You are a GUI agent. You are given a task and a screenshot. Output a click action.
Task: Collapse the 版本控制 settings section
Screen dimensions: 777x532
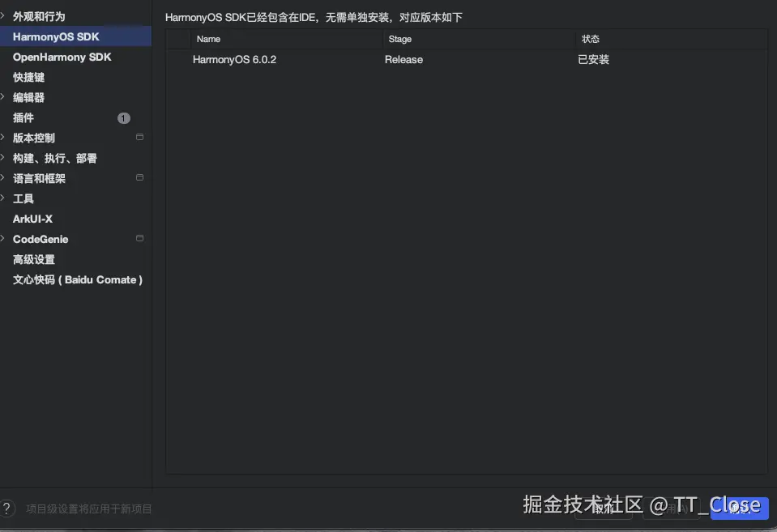point(3,138)
